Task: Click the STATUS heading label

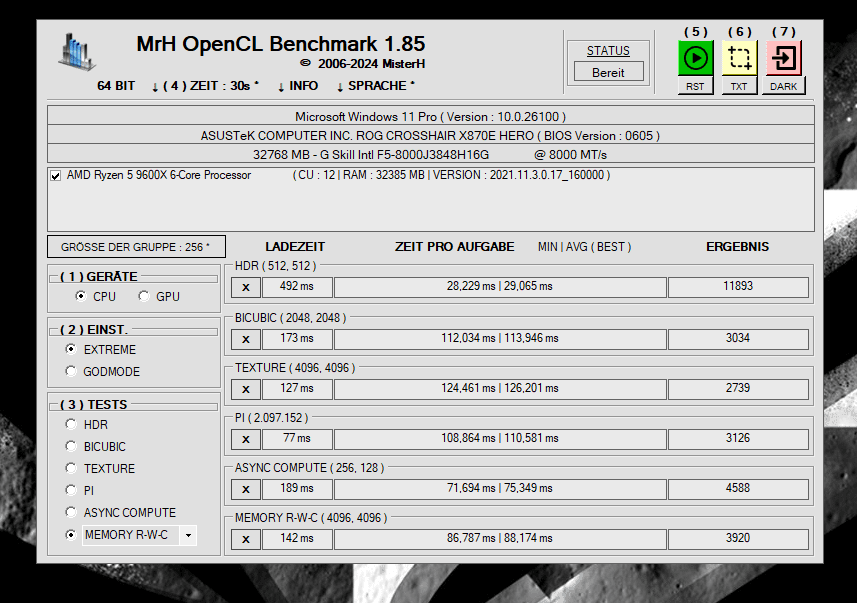Action: coord(608,51)
